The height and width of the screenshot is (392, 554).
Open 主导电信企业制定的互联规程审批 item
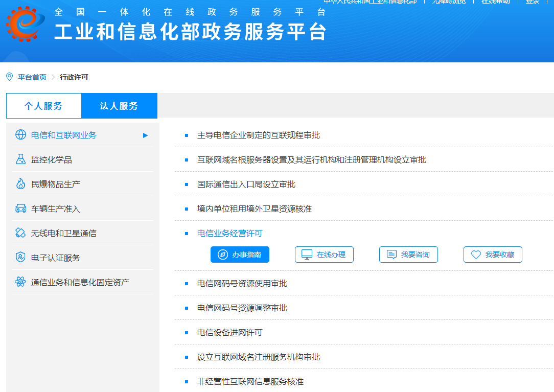(258, 135)
